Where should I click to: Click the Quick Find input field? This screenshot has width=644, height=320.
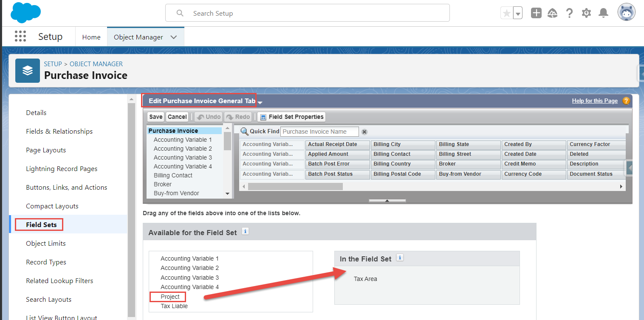pyautogui.click(x=319, y=132)
